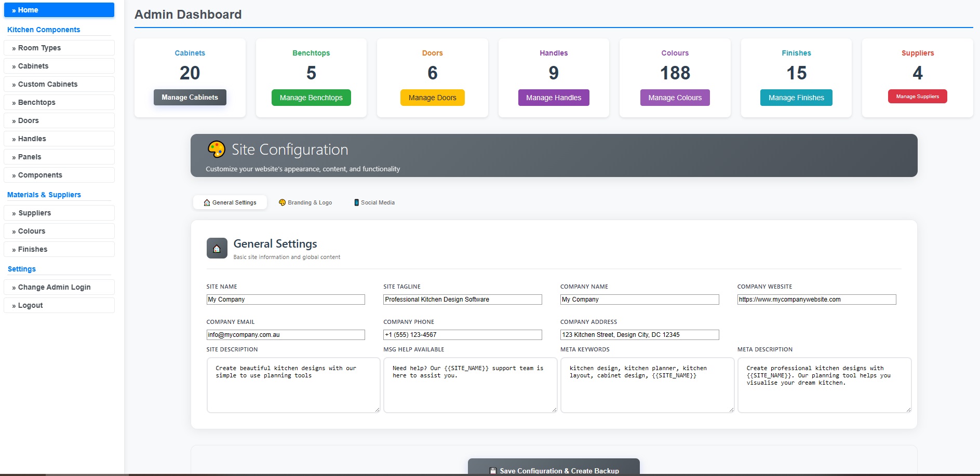Click the palette icon beside Site Configuration

tap(216, 149)
